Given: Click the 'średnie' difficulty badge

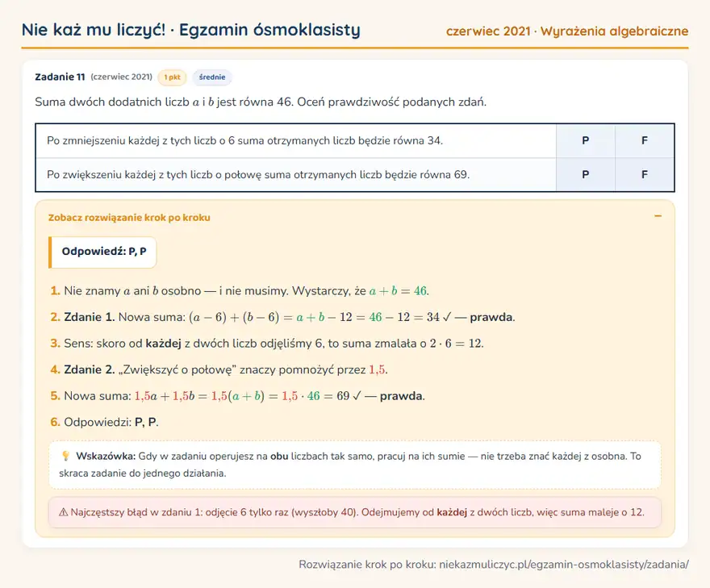Looking at the screenshot, I should coord(212,77).
